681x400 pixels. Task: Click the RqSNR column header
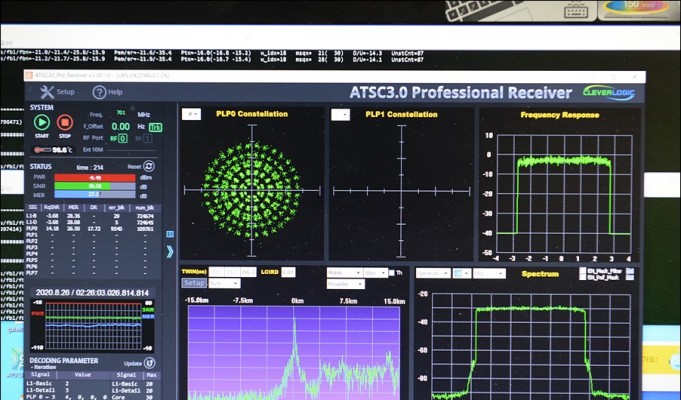pos(52,208)
